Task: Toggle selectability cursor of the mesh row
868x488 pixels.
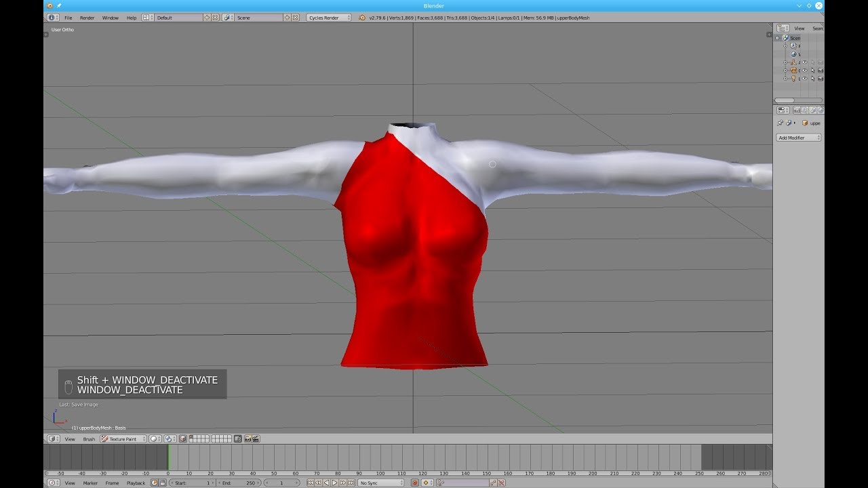Action: click(x=812, y=70)
